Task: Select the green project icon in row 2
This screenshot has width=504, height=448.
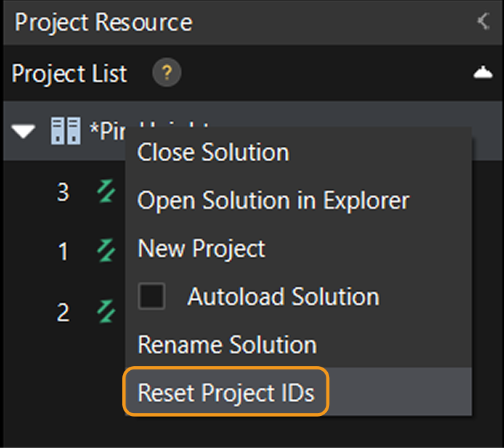Action: (106, 311)
